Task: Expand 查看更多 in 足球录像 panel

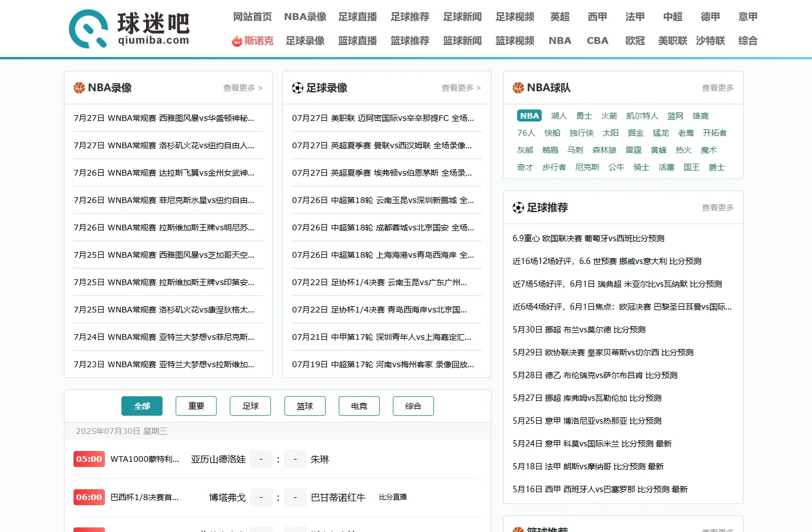Action: [461, 88]
